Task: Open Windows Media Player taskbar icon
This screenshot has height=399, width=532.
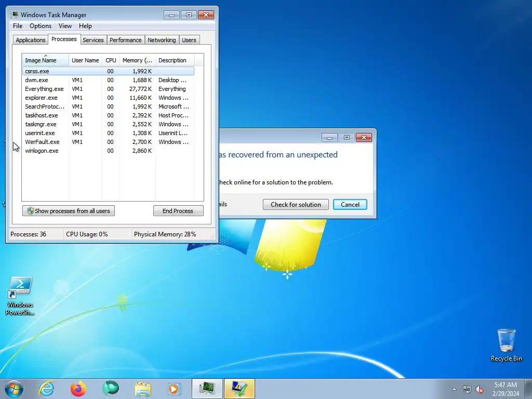Action: (x=175, y=389)
